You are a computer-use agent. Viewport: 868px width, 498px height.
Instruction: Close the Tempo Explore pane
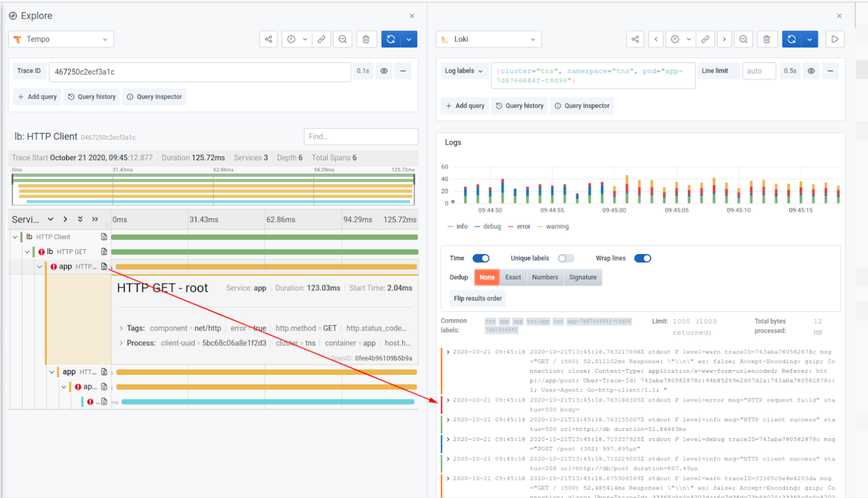click(412, 16)
